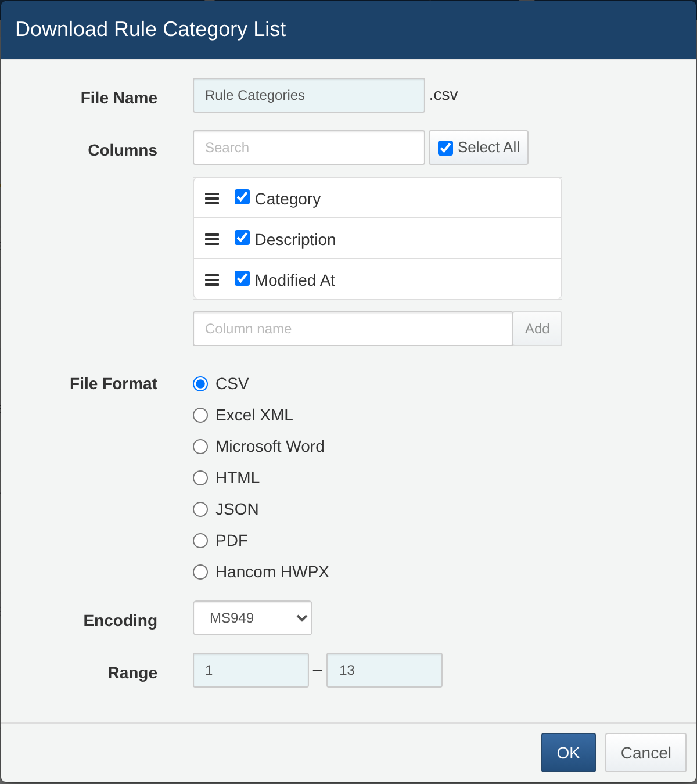Toggle the Select All checkbox
The image size is (697, 784).
pyautogui.click(x=445, y=148)
